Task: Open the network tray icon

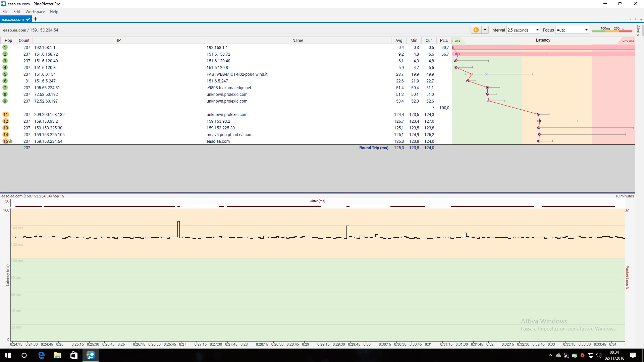Action: (591, 355)
